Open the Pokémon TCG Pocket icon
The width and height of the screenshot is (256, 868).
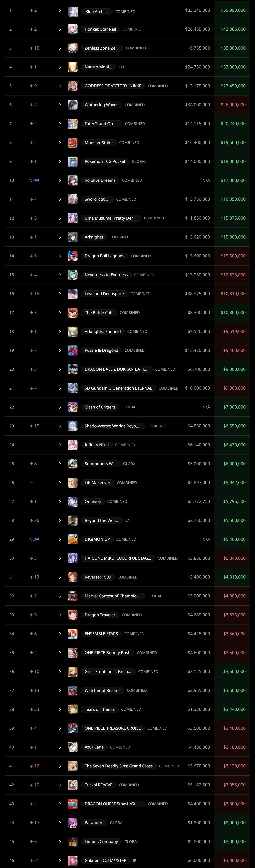[x=73, y=161]
